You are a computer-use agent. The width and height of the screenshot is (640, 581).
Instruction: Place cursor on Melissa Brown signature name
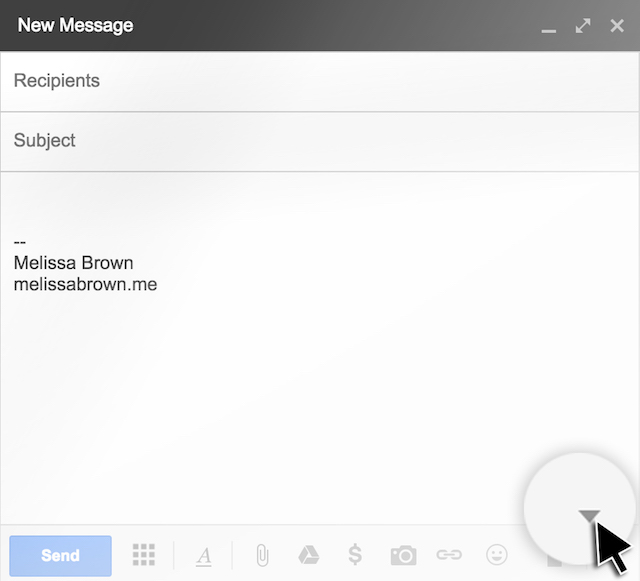click(x=73, y=263)
